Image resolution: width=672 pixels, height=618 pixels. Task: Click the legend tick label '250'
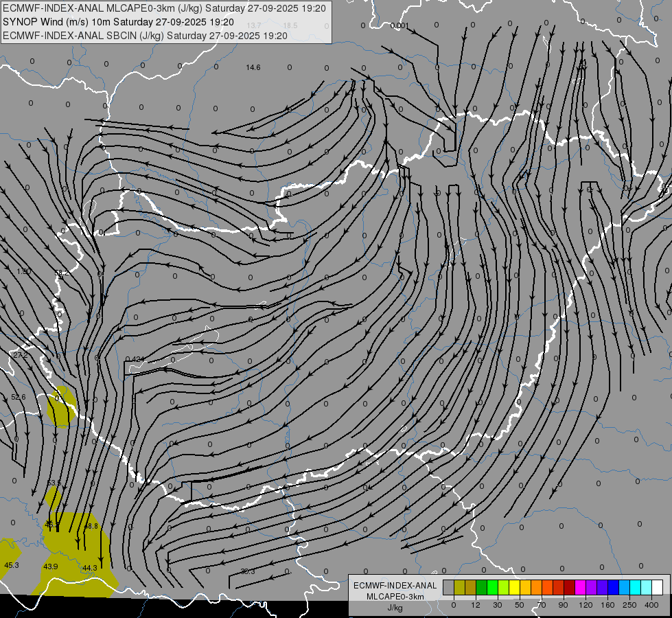629,605
